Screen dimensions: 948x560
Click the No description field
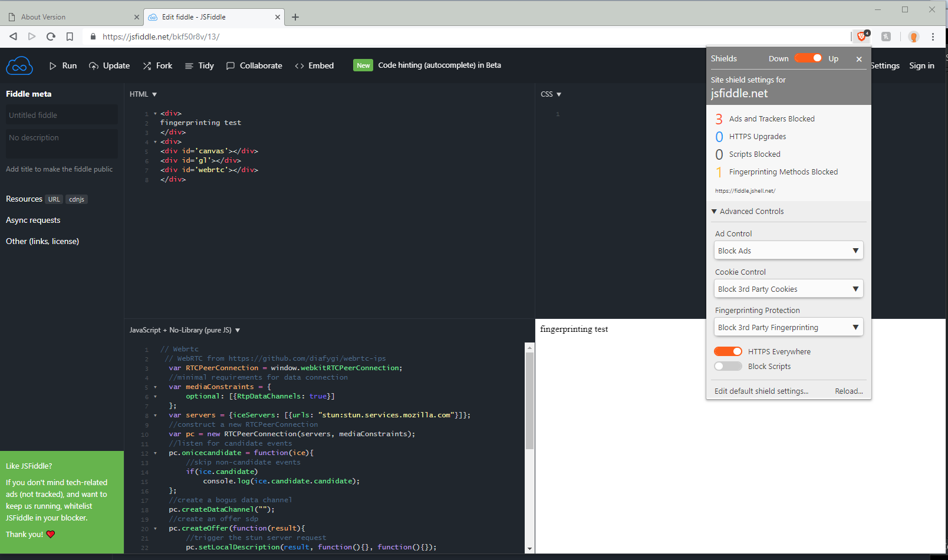click(x=62, y=143)
